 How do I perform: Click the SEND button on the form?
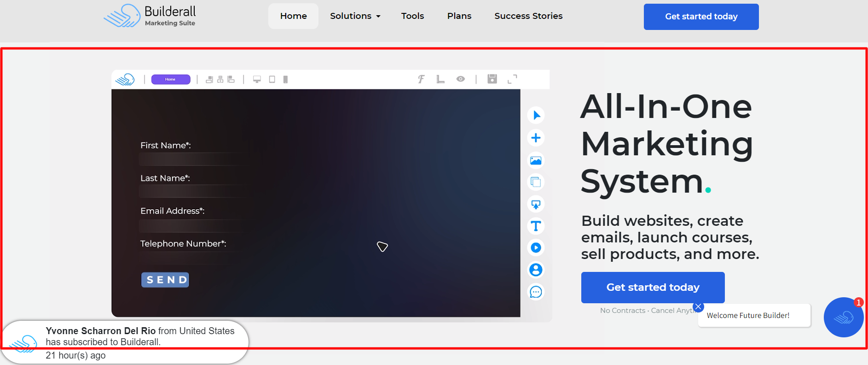pyautogui.click(x=165, y=280)
